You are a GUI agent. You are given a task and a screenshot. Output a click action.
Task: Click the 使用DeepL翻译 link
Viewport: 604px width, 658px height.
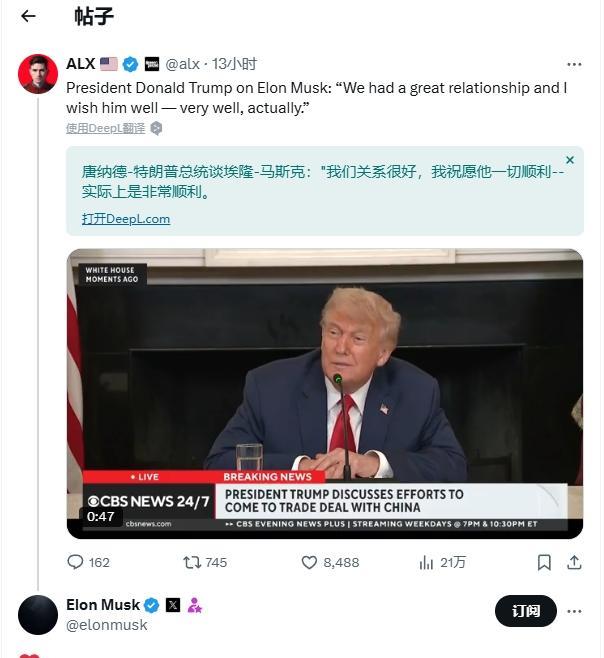pos(105,128)
